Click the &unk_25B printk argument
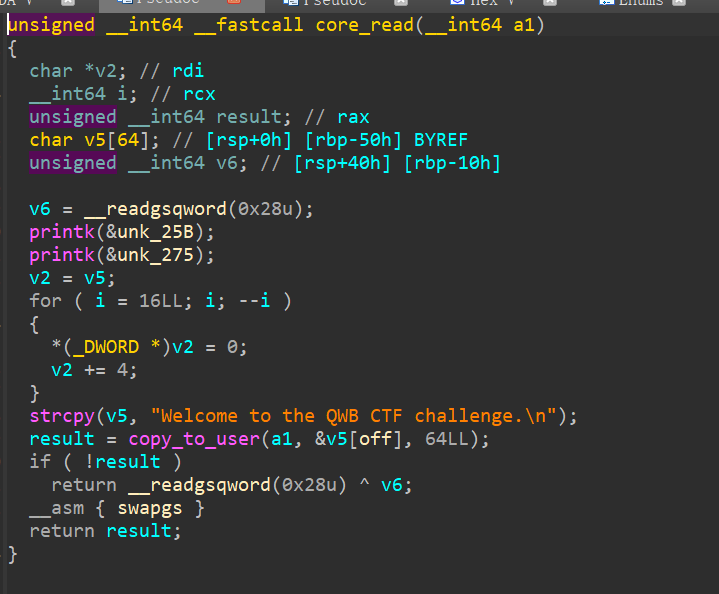The image size is (719, 594). pos(149,232)
